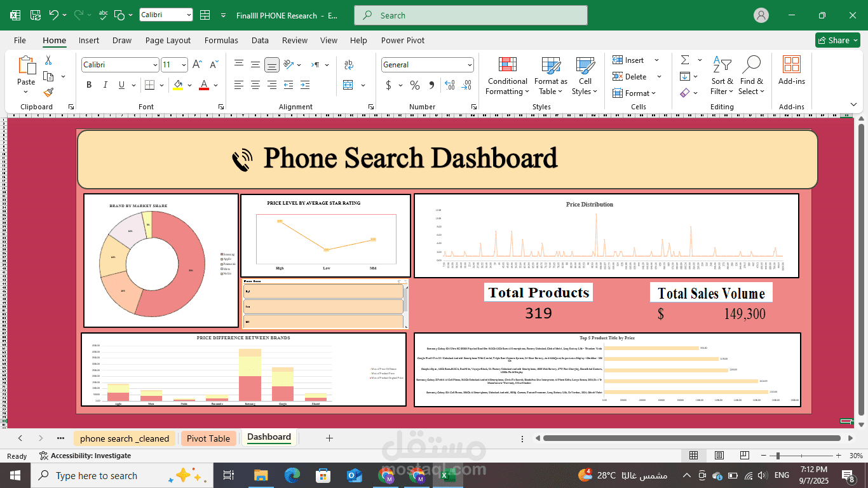Image resolution: width=868 pixels, height=488 pixels.
Task: Toggle Italic formatting
Action: (x=106, y=85)
